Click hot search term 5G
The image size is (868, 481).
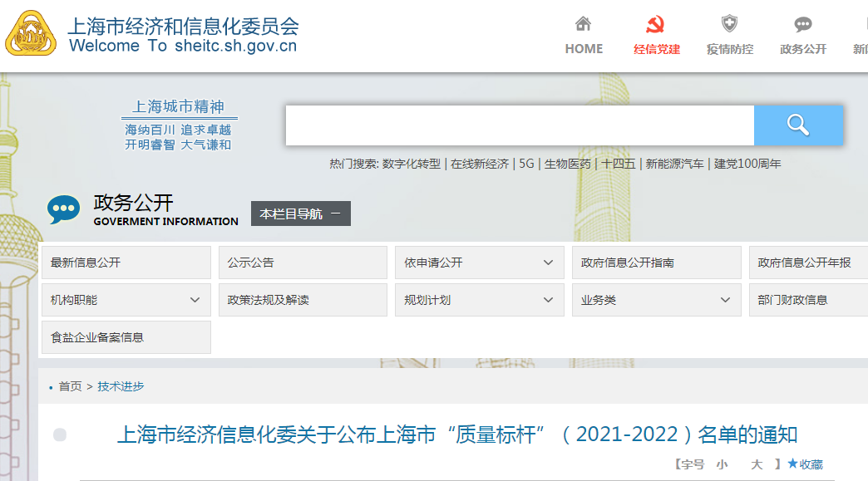(x=526, y=164)
